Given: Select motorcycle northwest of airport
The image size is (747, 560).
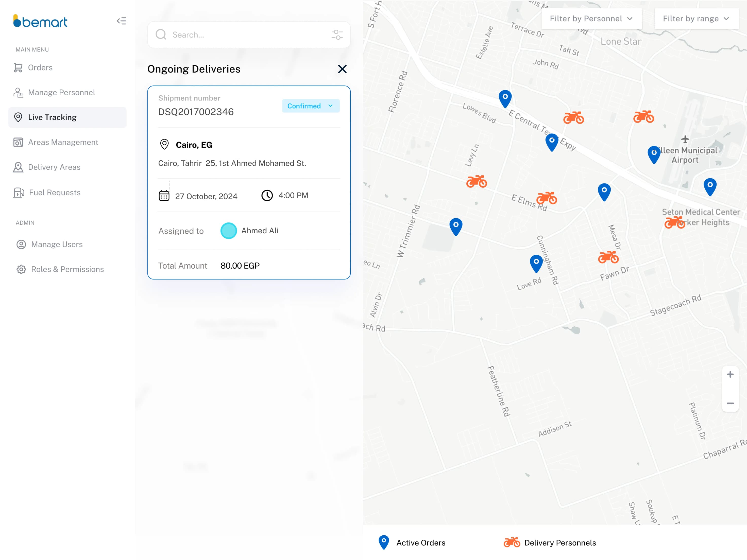Looking at the screenshot, I should [x=644, y=116].
